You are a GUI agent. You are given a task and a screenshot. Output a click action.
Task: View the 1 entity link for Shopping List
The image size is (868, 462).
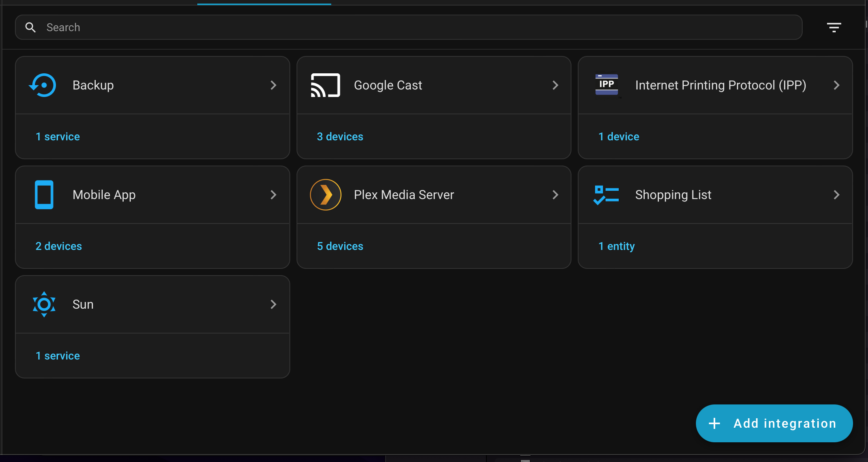[616, 246]
